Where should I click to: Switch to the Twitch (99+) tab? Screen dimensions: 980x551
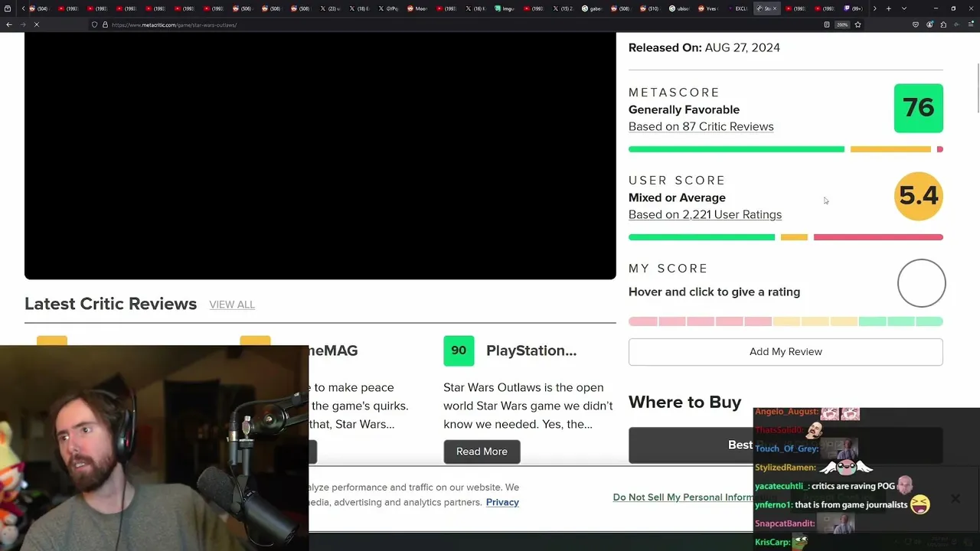pyautogui.click(x=853, y=8)
